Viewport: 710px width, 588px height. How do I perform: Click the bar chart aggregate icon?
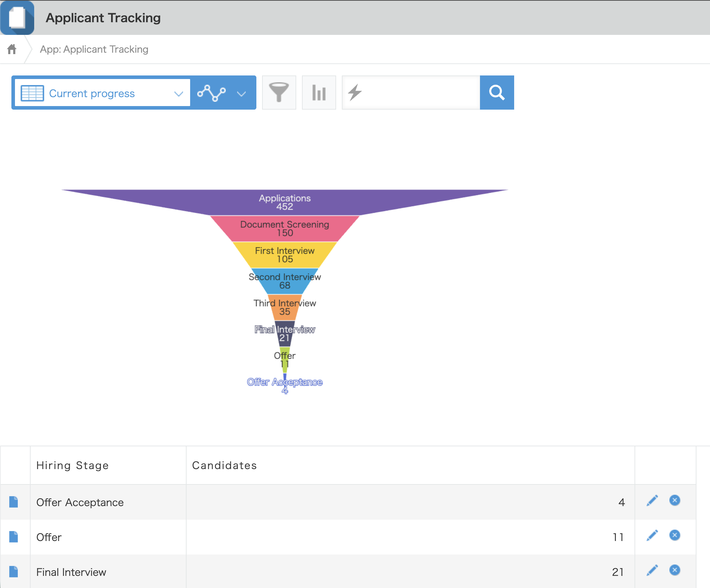click(319, 93)
